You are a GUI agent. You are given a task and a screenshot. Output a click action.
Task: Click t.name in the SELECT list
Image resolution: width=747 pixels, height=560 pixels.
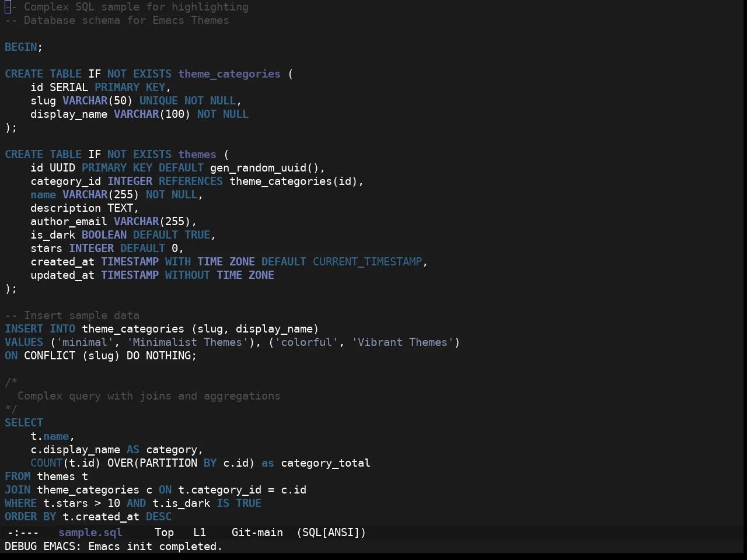(50, 436)
